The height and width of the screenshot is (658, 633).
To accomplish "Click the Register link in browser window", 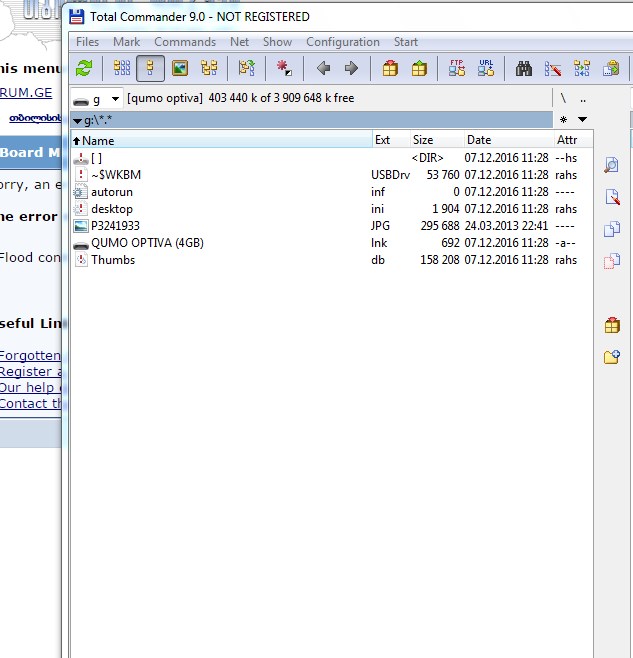I will click(x=30, y=371).
